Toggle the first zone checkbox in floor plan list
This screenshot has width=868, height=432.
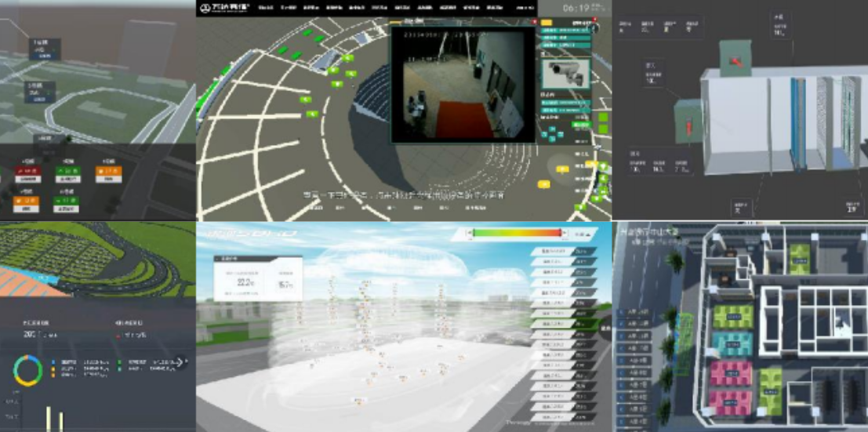[x=622, y=313]
